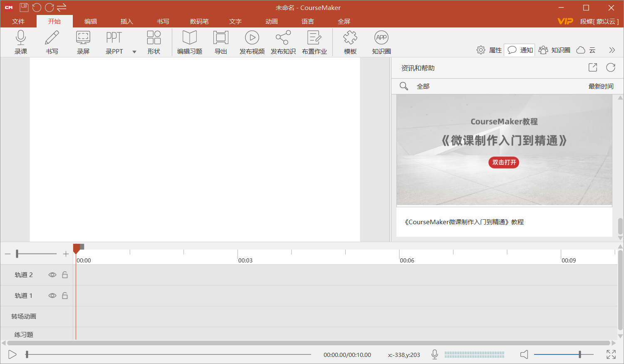Screen dimensions: 624x364
Task: Open the user account 段蝶[蒙以云]
Action: [599, 21]
